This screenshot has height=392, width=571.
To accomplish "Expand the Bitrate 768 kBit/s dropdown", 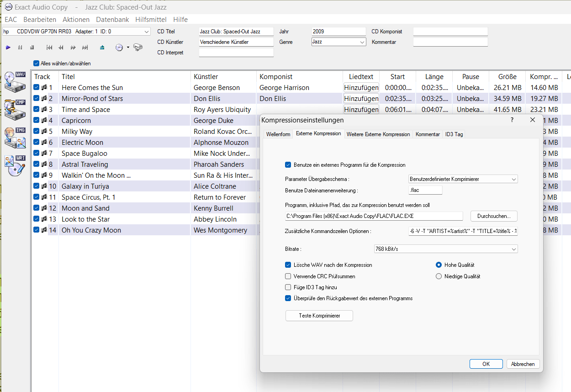I will (x=446, y=249).
